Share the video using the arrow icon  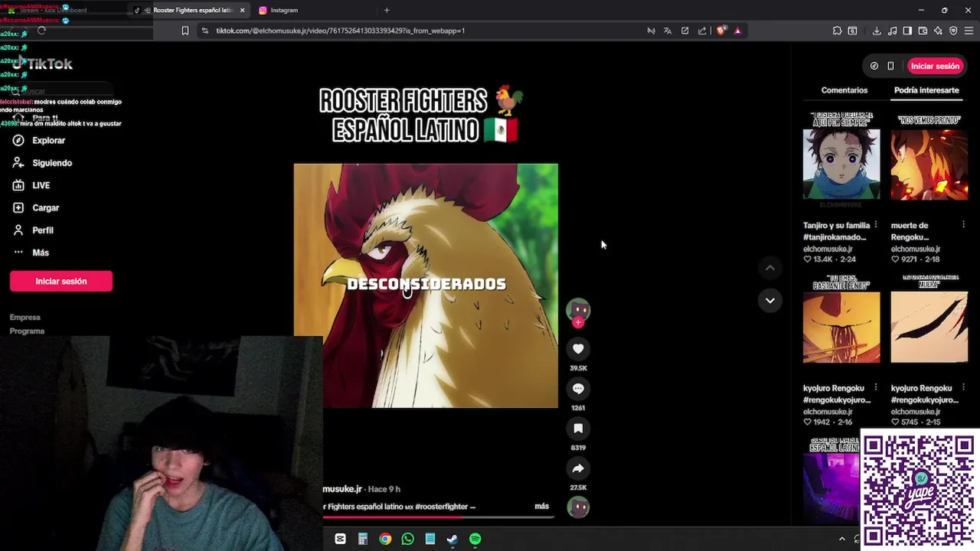click(x=578, y=468)
